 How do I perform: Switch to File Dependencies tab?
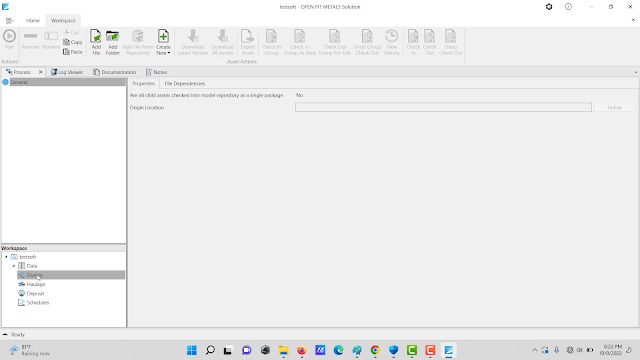184,83
